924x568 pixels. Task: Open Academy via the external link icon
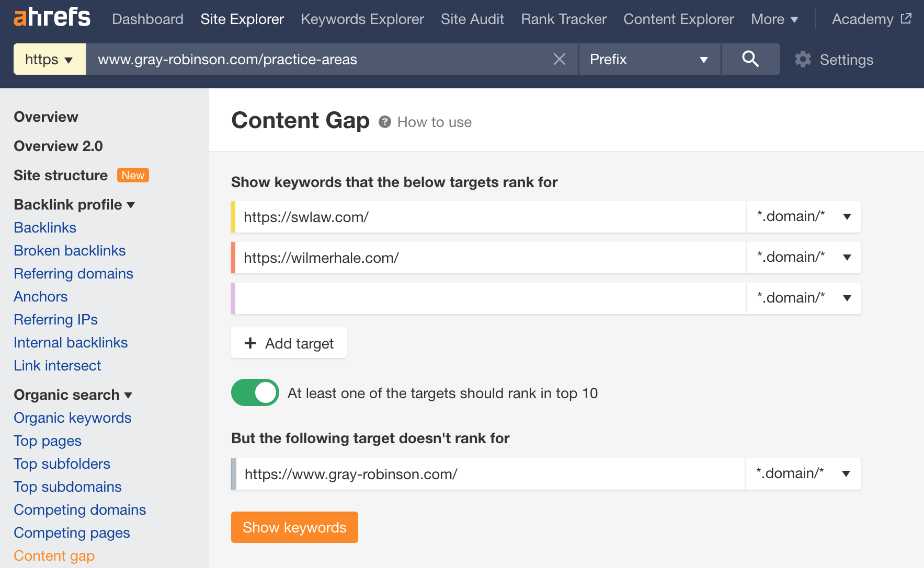click(x=906, y=18)
